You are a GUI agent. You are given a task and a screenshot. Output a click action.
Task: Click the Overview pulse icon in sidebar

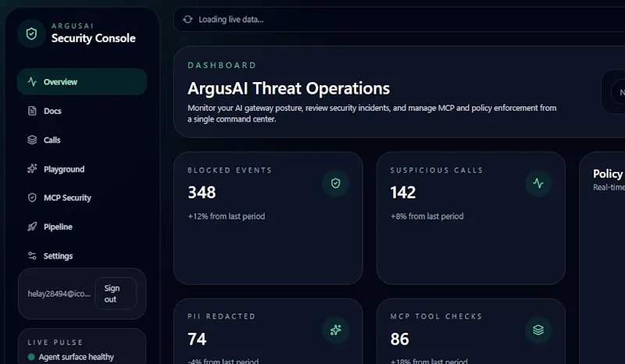pyautogui.click(x=32, y=82)
